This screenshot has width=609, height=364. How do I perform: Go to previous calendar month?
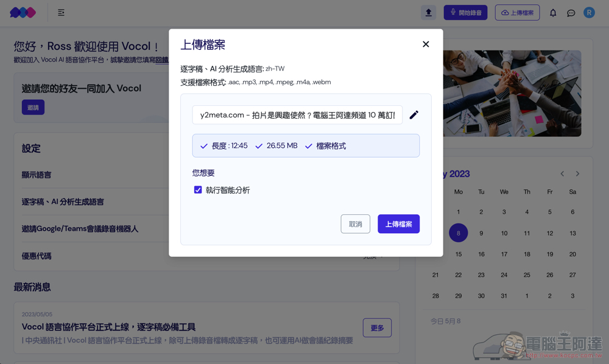[x=562, y=174]
